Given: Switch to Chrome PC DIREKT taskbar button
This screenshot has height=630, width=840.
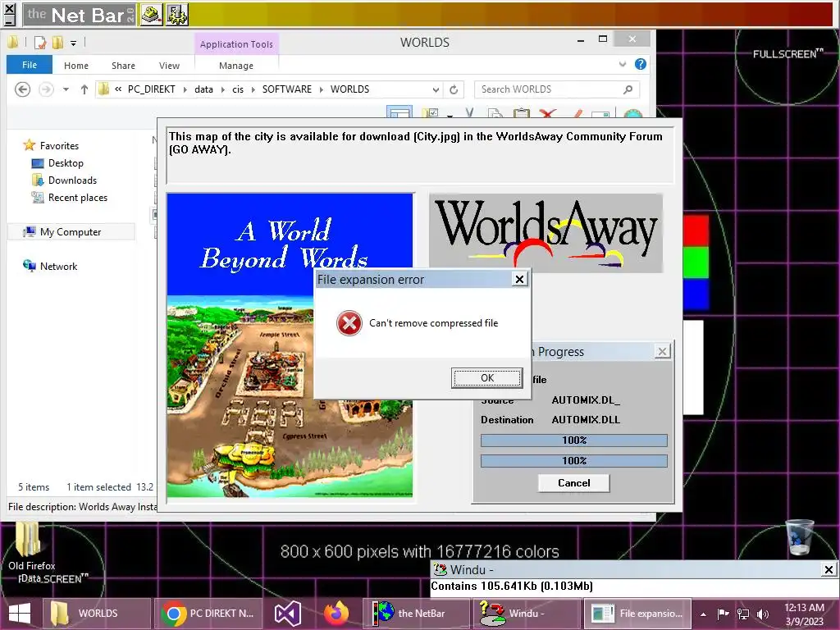Looking at the screenshot, I should [209, 614].
